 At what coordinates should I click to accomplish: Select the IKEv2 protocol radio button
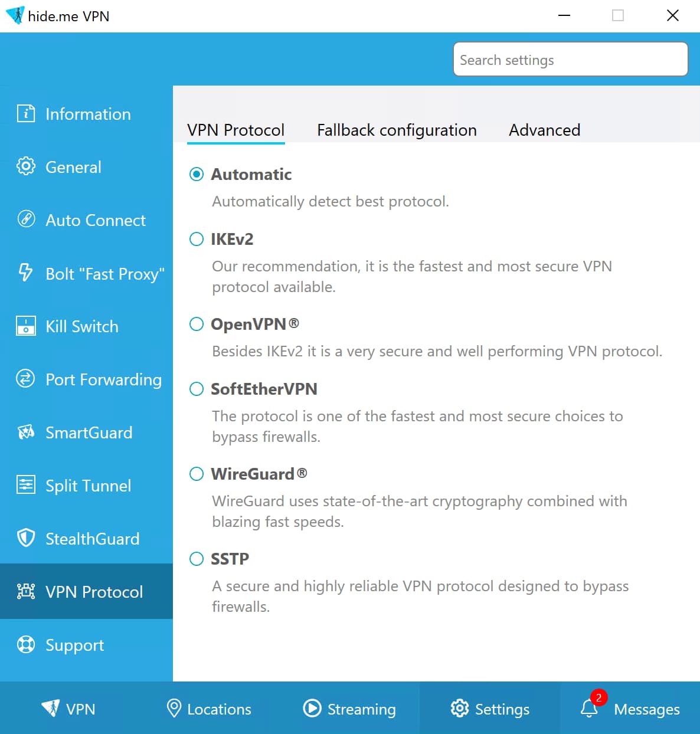pos(197,239)
